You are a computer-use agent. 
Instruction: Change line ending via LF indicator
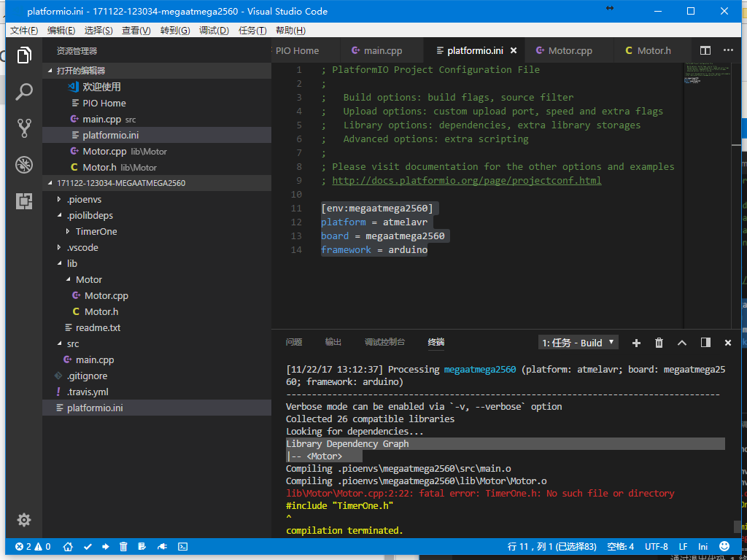(x=683, y=546)
